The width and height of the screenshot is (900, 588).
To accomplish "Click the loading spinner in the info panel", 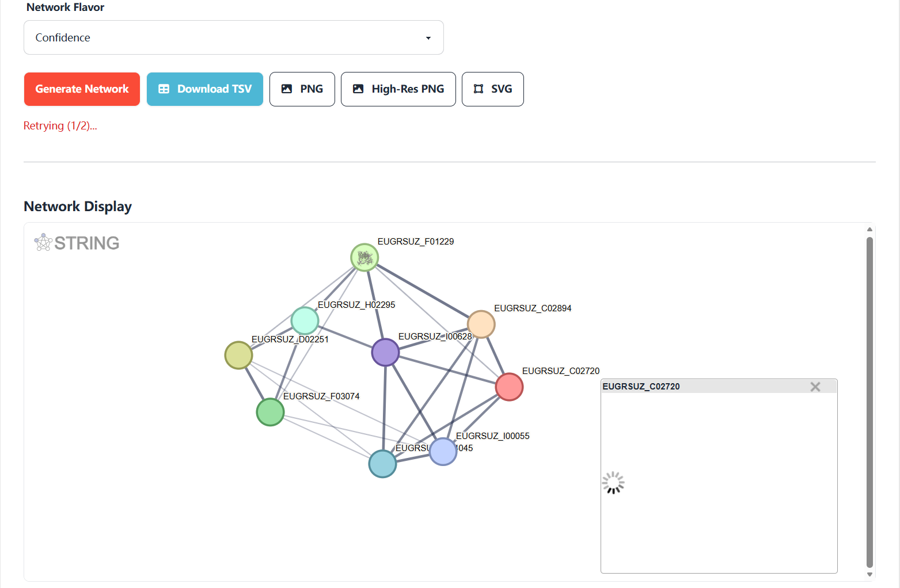I will click(x=613, y=483).
